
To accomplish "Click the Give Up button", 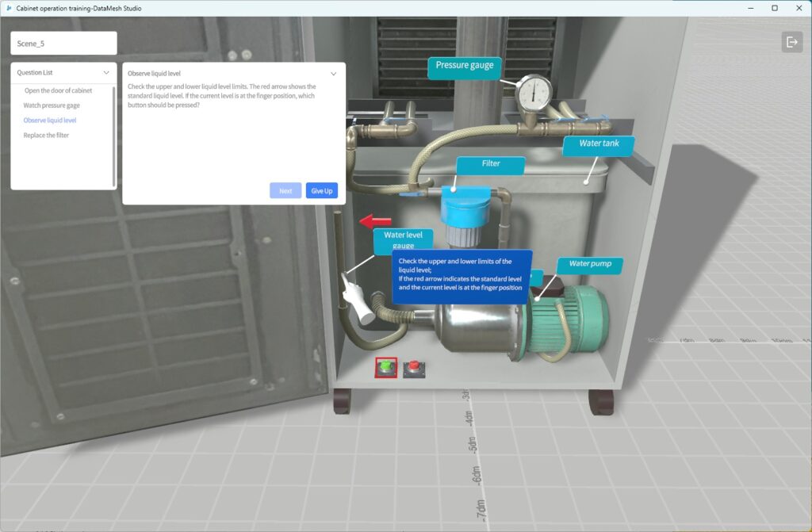I will click(x=322, y=191).
